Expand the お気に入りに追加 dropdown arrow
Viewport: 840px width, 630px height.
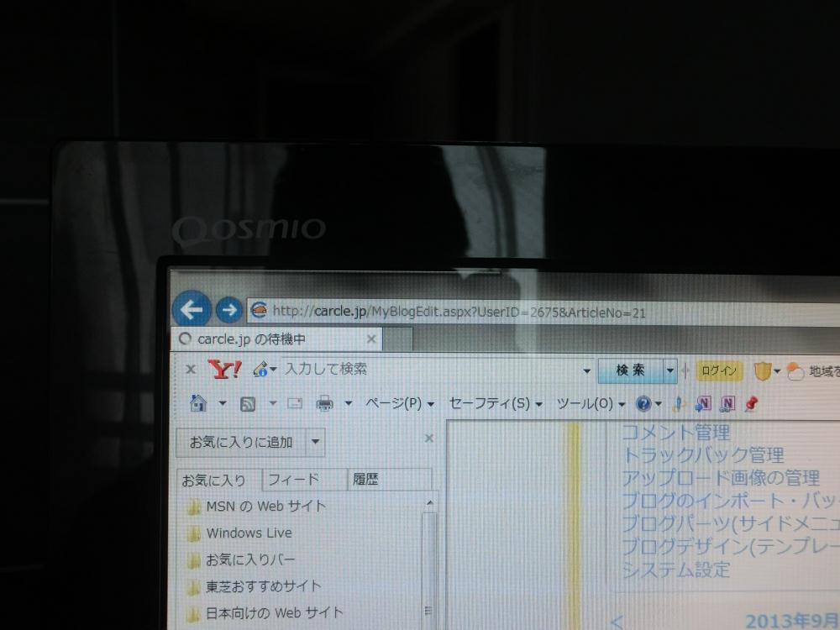pos(316,442)
